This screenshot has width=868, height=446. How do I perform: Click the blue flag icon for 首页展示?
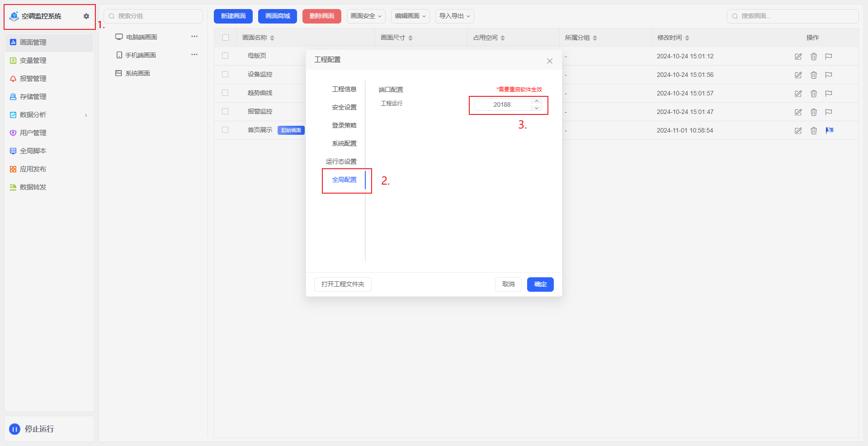coord(829,131)
